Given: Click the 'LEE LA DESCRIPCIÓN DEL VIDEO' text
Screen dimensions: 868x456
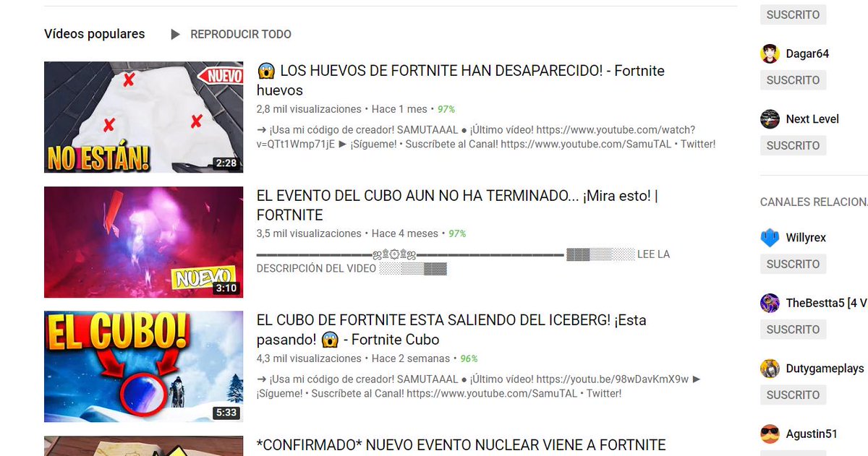Looking at the screenshot, I should (x=463, y=262).
